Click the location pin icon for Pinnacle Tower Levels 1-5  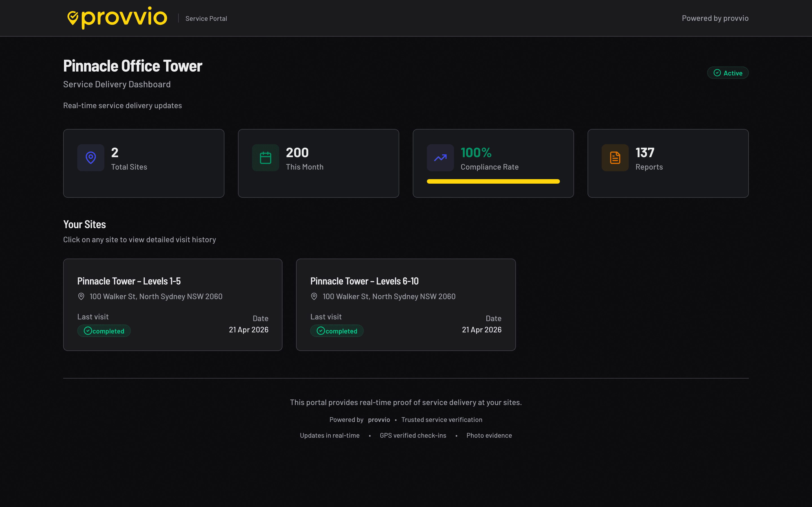[x=81, y=296]
